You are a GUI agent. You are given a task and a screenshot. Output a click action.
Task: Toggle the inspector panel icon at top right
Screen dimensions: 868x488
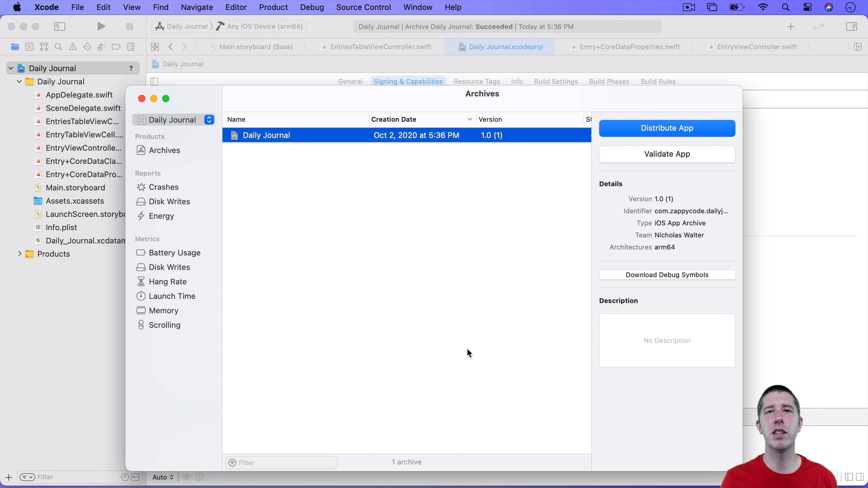coord(851,27)
